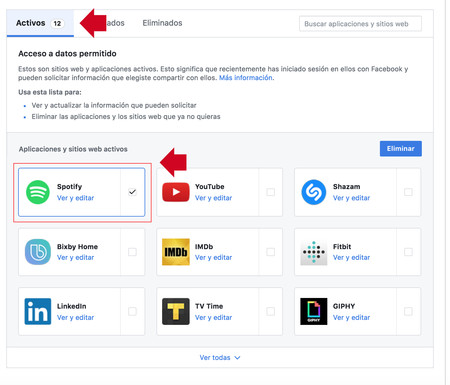Click the Fitbit app name
This screenshot has height=385, width=450.
tap(342, 247)
